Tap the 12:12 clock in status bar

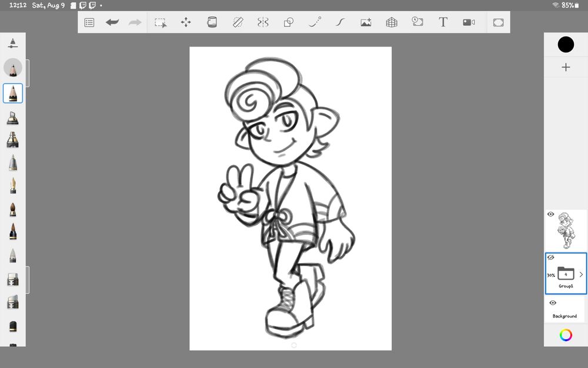18,5
